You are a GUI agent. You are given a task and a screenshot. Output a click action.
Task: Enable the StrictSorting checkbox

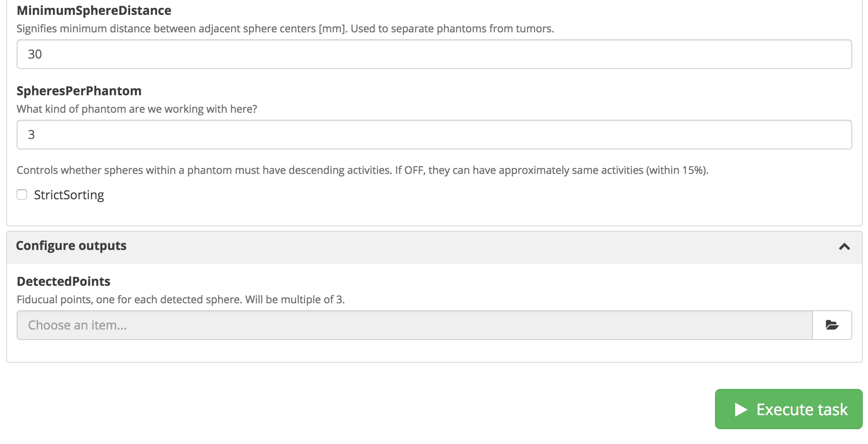click(22, 194)
